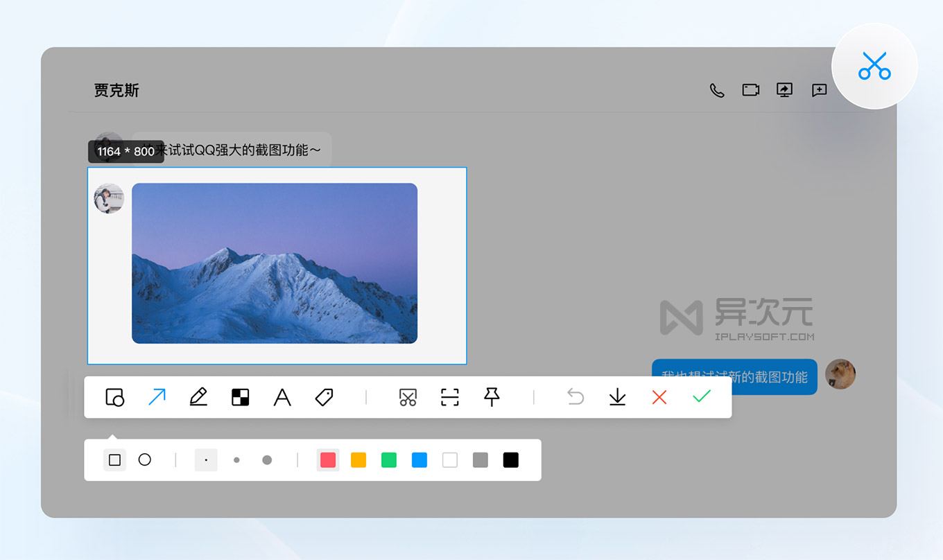The image size is (943, 560).
Task: Select the pencil drawing tool
Action: [x=198, y=397]
